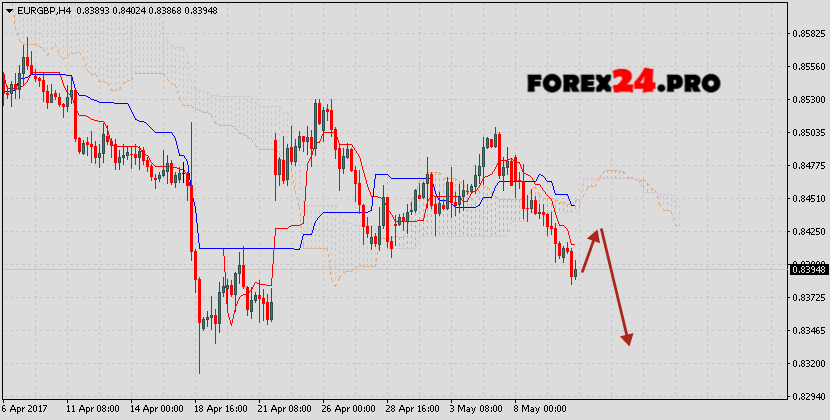
Task: Click the flat blue Kijun line segment
Action: 235,247
